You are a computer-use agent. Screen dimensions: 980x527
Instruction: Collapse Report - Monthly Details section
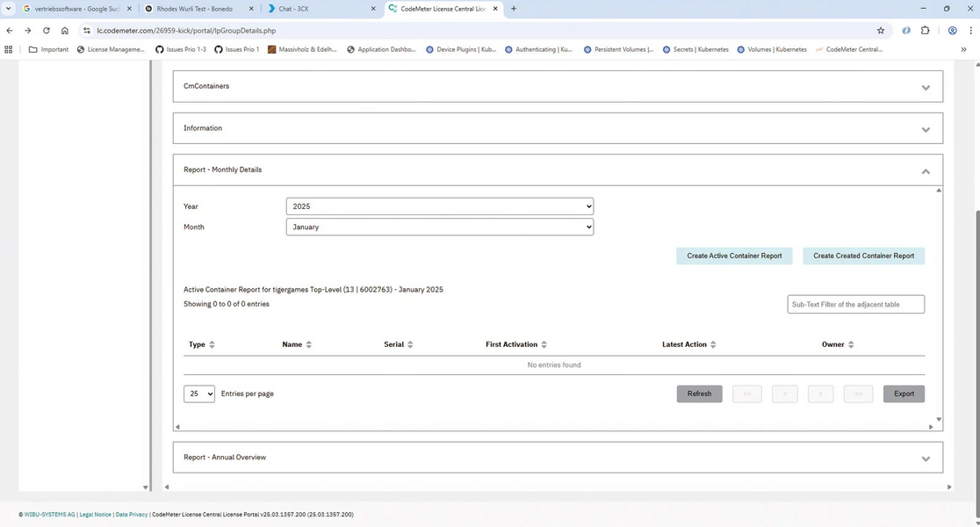(925, 170)
